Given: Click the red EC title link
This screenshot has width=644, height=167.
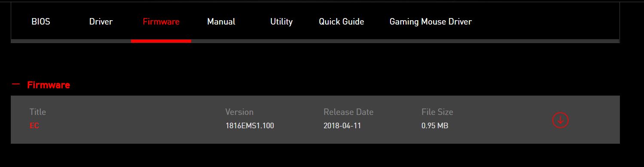Looking at the screenshot, I should click(x=34, y=126).
